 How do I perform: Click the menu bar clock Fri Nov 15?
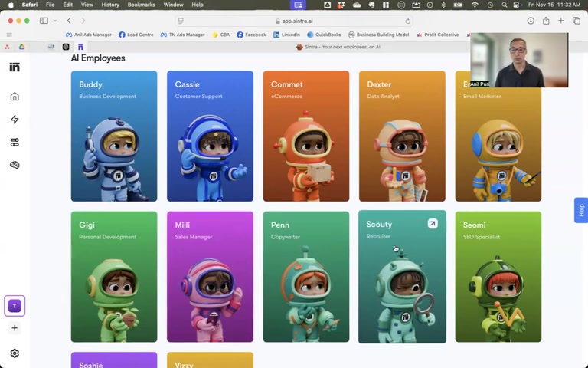point(554,5)
